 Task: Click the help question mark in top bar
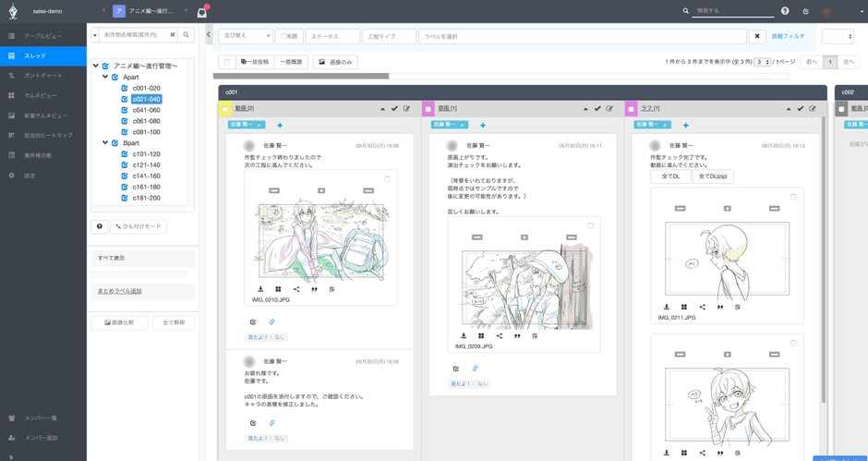[x=785, y=10]
